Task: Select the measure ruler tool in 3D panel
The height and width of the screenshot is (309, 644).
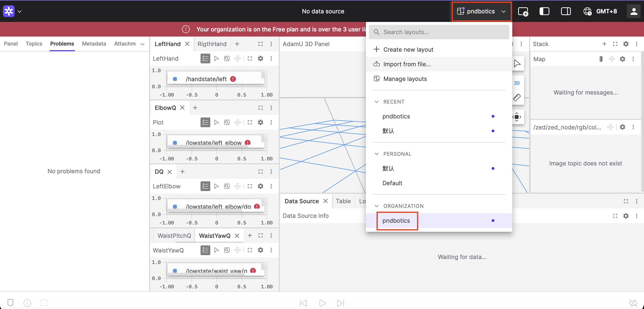Action: (x=517, y=97)
